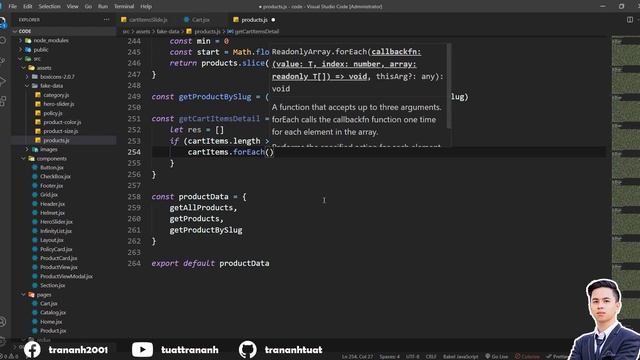Screen dimensions: 640x360
Task: Open product-color.js in the explorer
Action: point(62,122)
